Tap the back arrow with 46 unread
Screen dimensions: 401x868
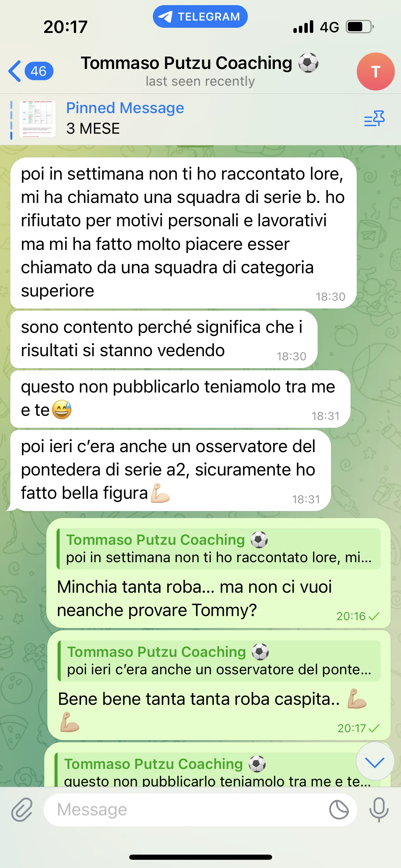(31, 71)
